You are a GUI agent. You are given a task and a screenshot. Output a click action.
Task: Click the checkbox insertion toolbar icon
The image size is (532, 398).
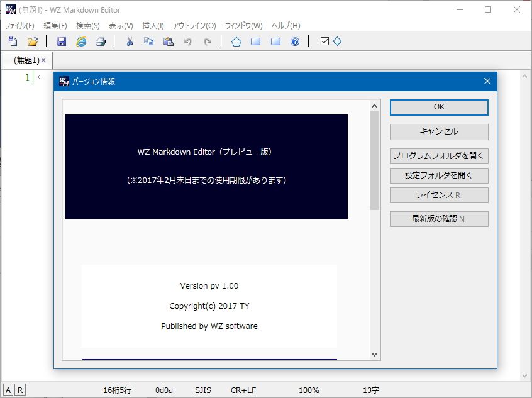click(324, 41)
